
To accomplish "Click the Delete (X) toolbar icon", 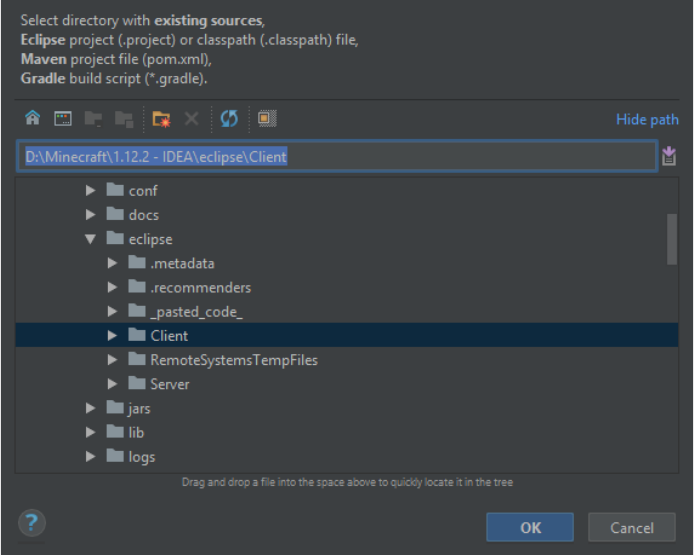I will pyautogui.click(x=191, y=119).
